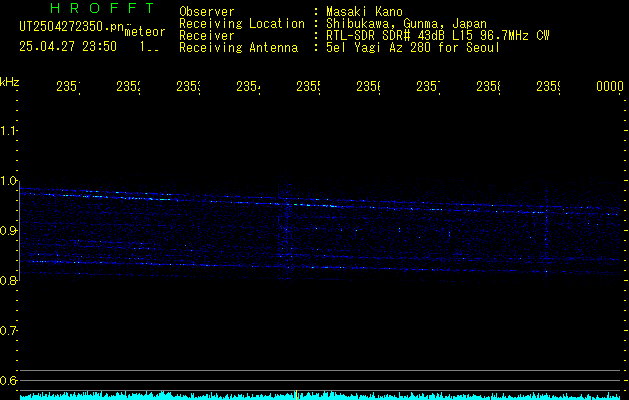
Task: Select RTL-SDR SDR# 43dB receiver text
Action: click(438, 36)
